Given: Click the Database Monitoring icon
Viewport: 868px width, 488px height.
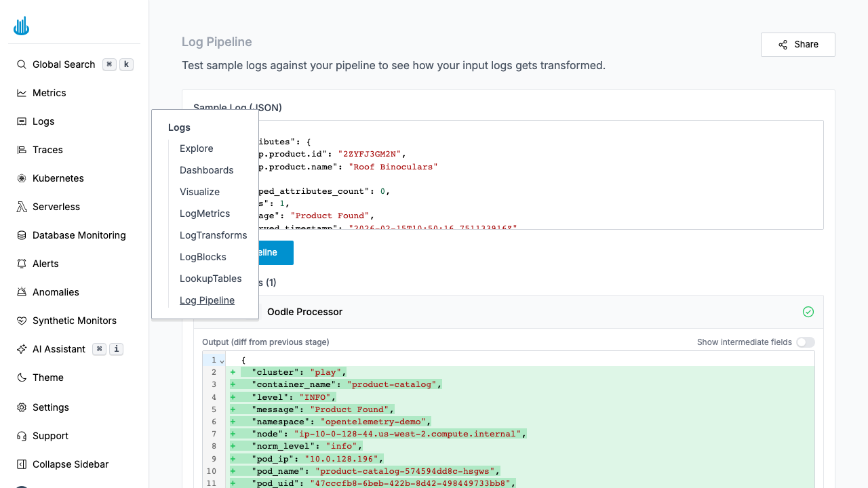Looking at the screenshot, I should 22,235.
